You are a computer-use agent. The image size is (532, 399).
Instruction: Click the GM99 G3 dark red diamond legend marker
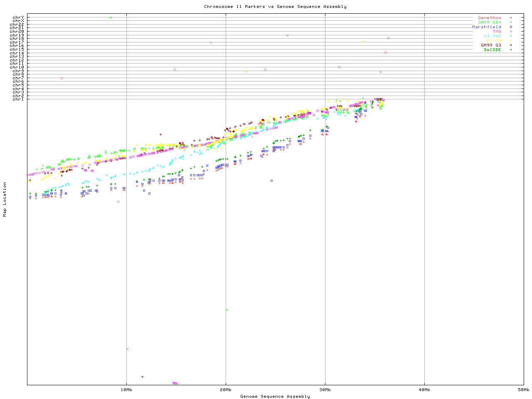click(511, 45)
